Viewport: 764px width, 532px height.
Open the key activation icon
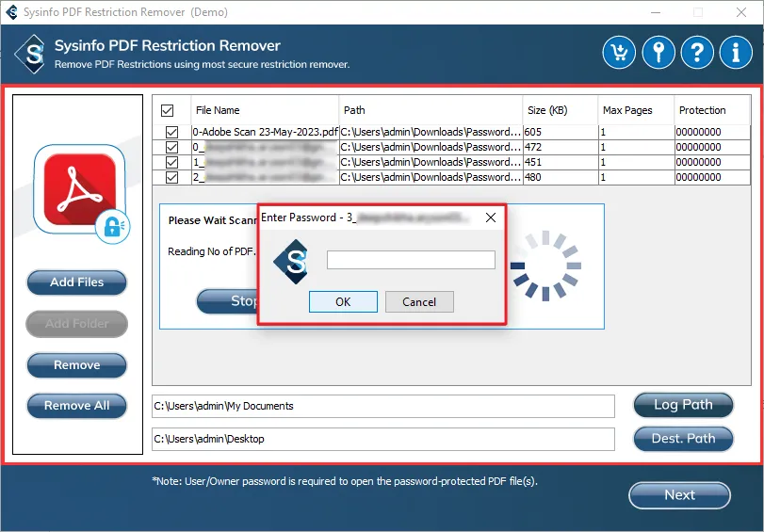[658, 52]
